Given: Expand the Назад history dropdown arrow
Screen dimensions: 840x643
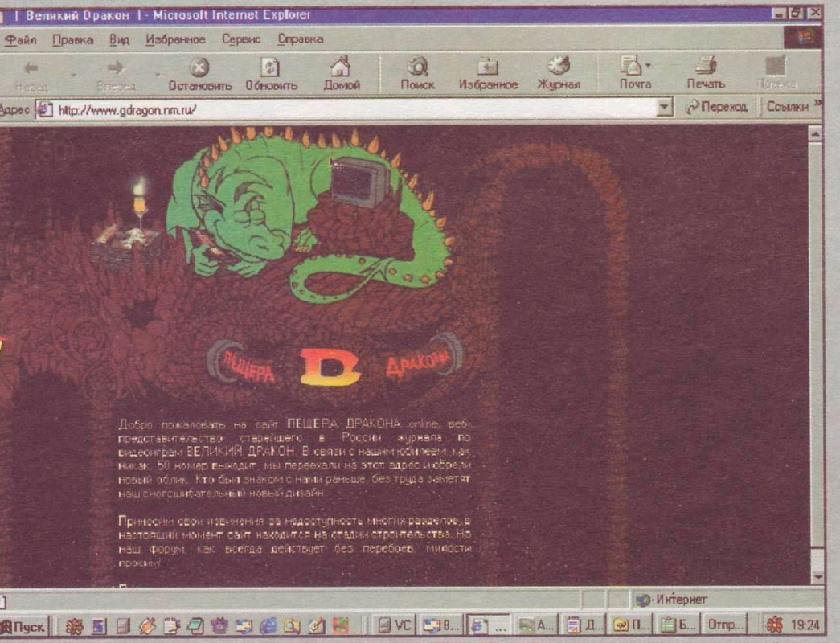Looking at the screenshot, I should [x=73, y=75].
